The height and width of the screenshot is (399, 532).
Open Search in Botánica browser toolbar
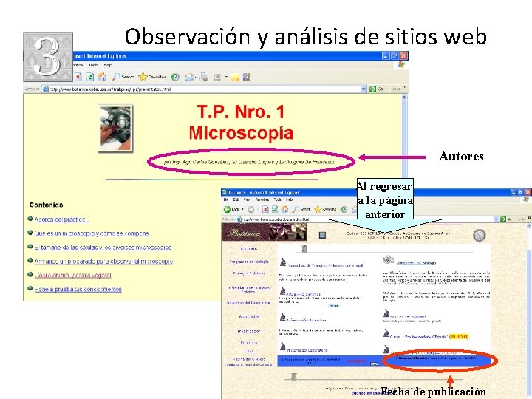[x=301, y=209]
